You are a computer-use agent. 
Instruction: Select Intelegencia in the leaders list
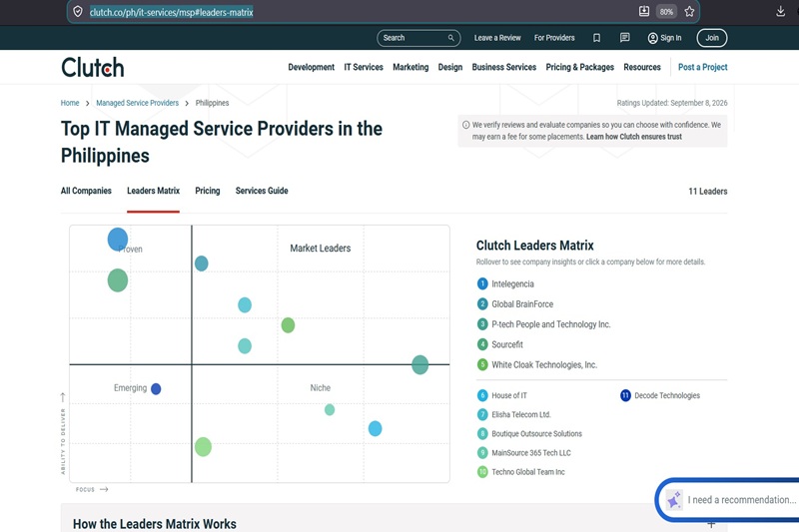click(512, 284)
